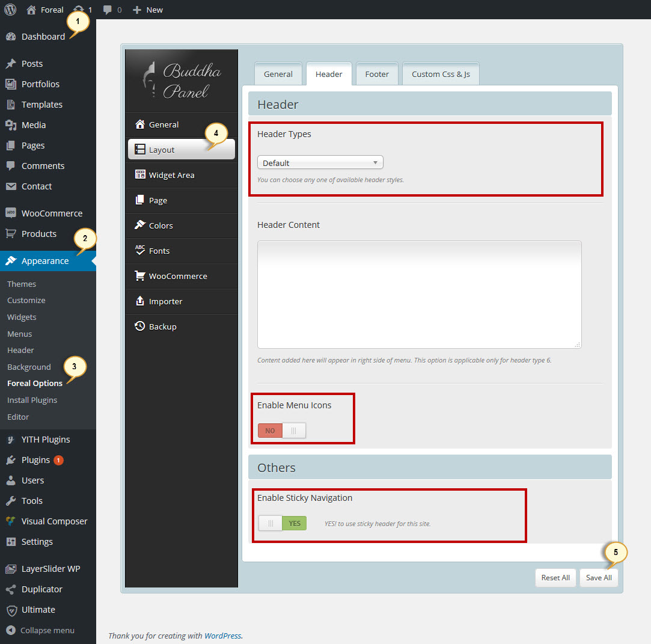Click the Portfolios icon in sidebar
The height and width of the screenshot is (644, 651).
(x=11, y=84)
